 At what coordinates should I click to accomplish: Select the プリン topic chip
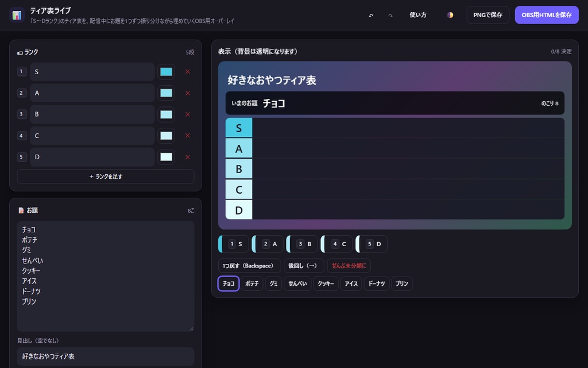tap(401, 283)
